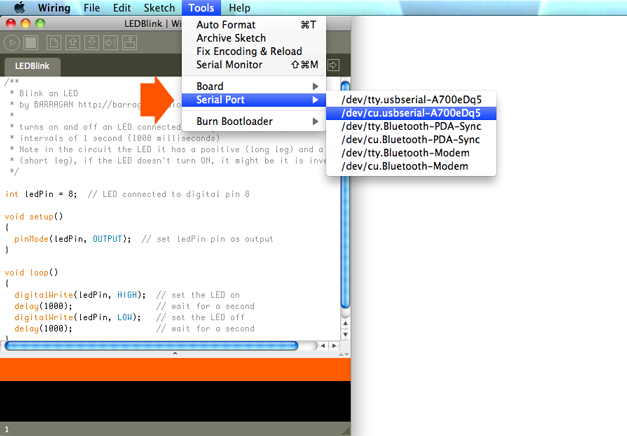Image resolution: width=627 pixels, height=436 pixels.
Task: Click the Save sketch toolbar icon
Action: point(92,42)
